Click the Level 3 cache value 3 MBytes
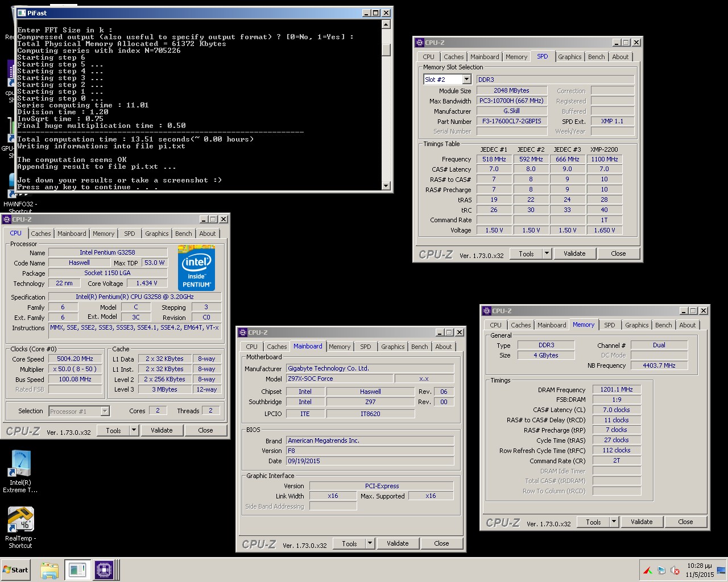The image size is (728, 582). (x=165, y=389)
